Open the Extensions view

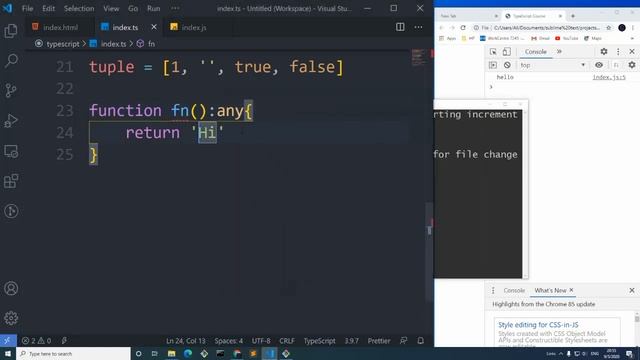11,181
